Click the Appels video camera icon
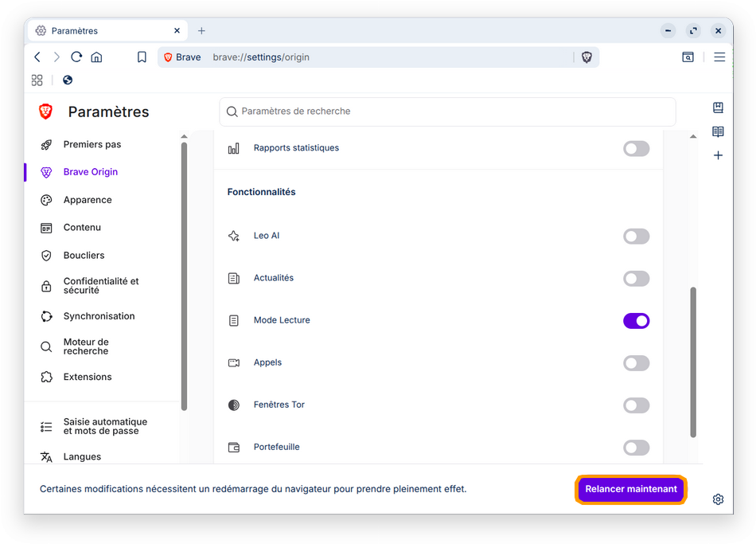 coord(234,363)
